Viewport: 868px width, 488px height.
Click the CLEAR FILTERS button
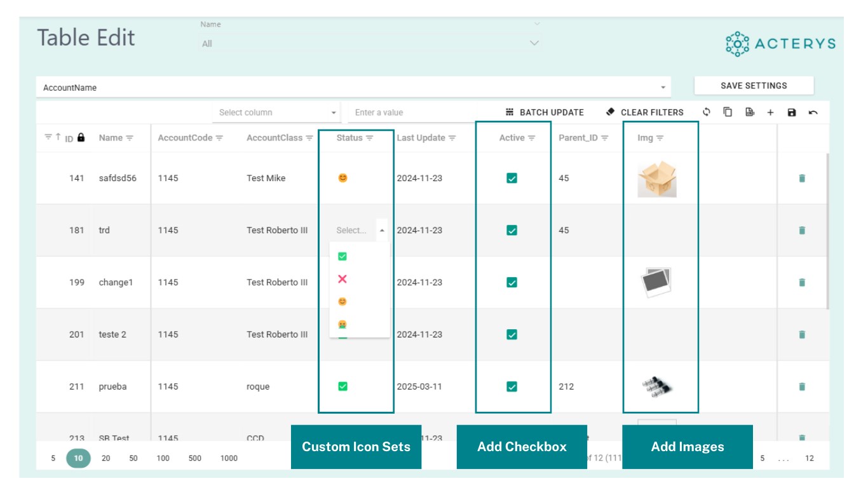[x=645, y=112]
